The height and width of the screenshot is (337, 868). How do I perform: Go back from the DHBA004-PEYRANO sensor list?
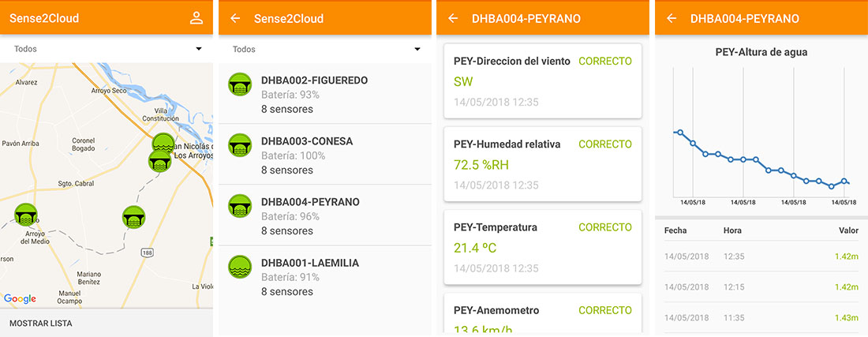pos(453,18)
